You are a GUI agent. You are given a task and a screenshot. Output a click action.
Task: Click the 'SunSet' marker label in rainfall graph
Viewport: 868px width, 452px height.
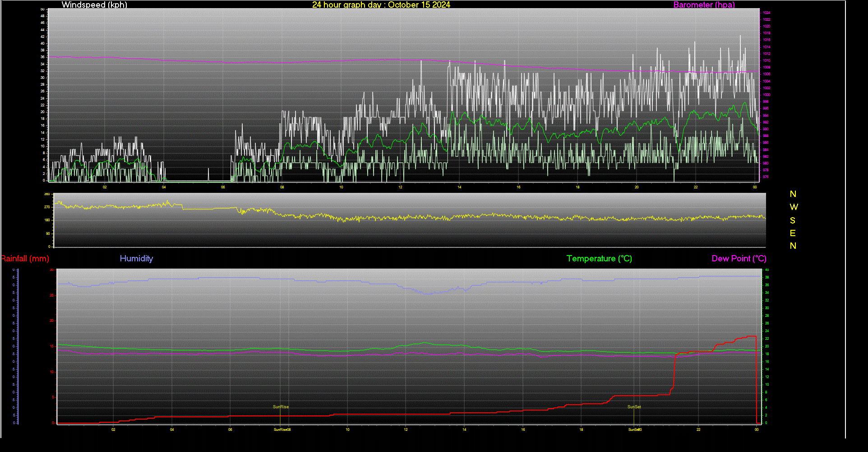pyautogui.click(x=634, y=407)
